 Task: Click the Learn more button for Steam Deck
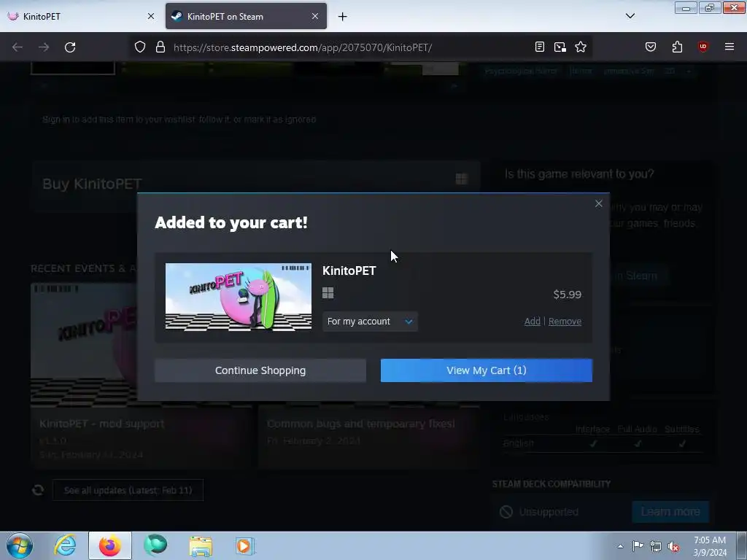coord(670,511)
